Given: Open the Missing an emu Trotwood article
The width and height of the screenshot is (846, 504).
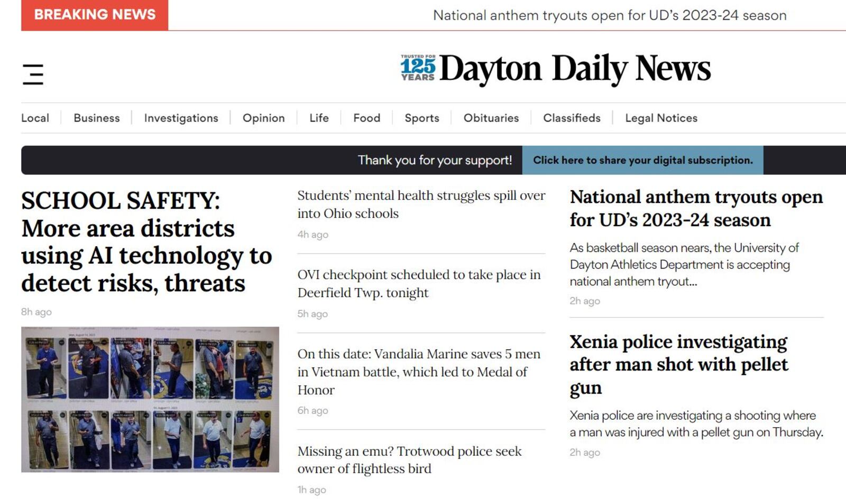Looking at the screenshot, I should (409, 460).
